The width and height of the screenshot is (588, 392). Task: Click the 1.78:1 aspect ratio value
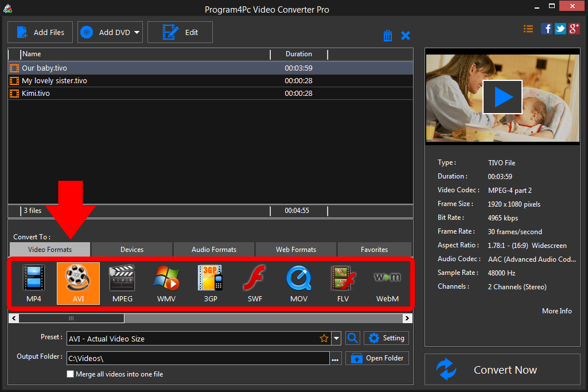pos(527,246)
